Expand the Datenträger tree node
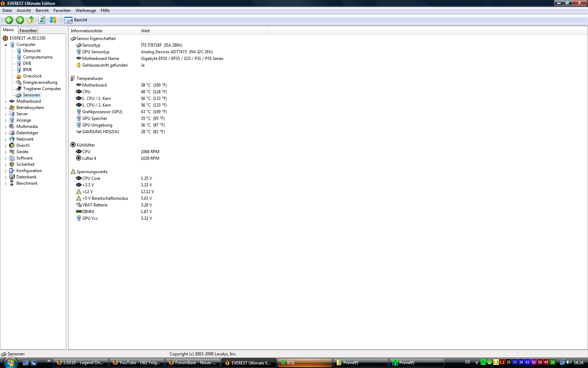Image resolution: width=588 pixels, height=368 pixels. 6,133
